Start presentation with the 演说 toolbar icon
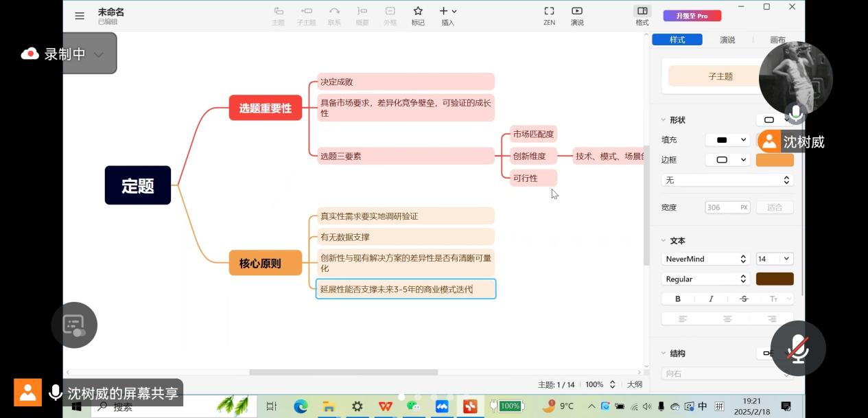The width and height of the screenshot is (868, 418). pyautogui.click(x=577, y=15)
